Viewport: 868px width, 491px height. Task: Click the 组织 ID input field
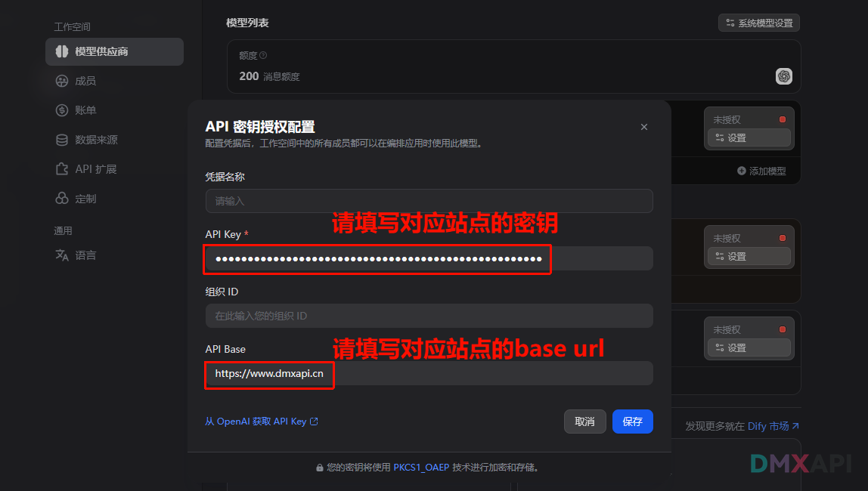(429, 316)
